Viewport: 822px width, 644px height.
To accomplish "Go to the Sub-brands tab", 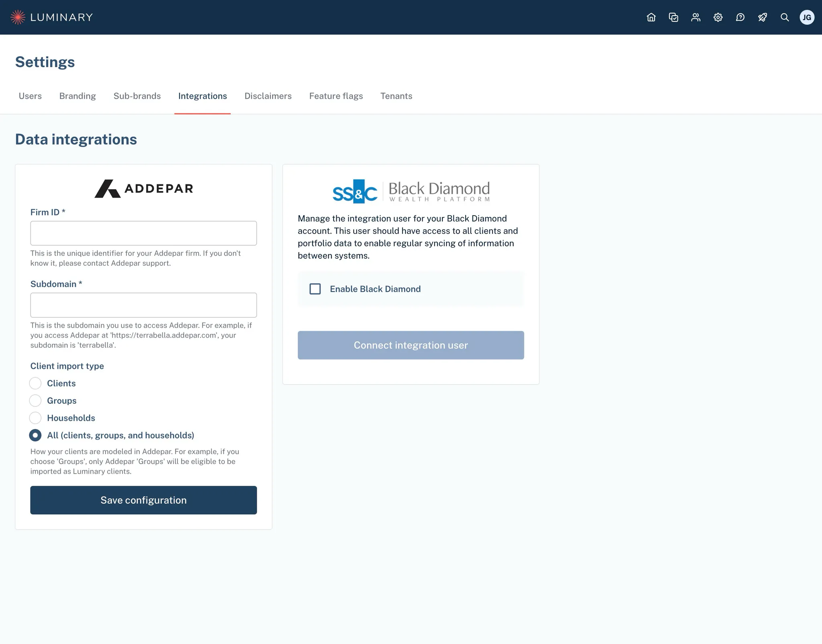I will point(137,96).
